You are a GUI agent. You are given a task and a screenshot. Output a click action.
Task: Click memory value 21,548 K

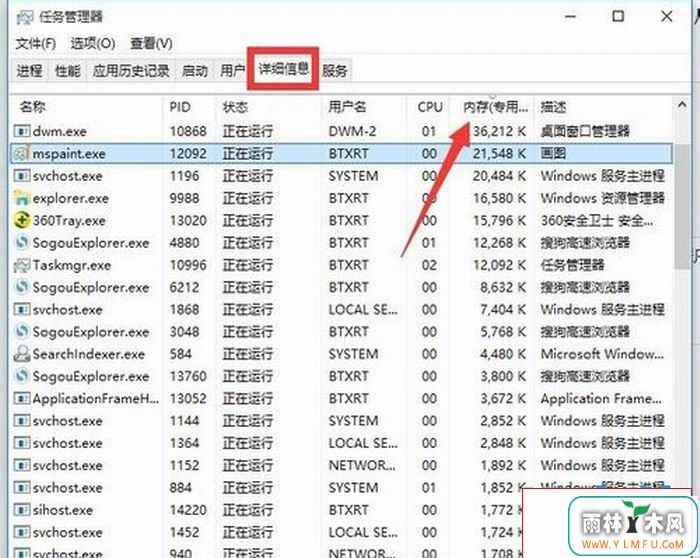point(499,154)
